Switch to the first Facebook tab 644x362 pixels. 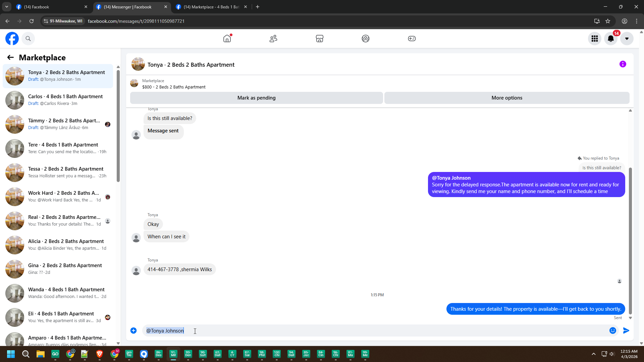coord(51,7)
